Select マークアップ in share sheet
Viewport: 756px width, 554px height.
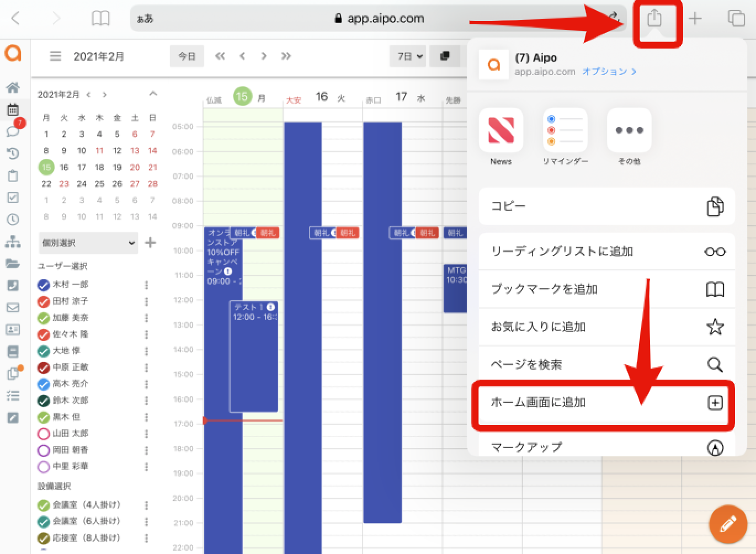pyautogui.click(x=607, y=446)
